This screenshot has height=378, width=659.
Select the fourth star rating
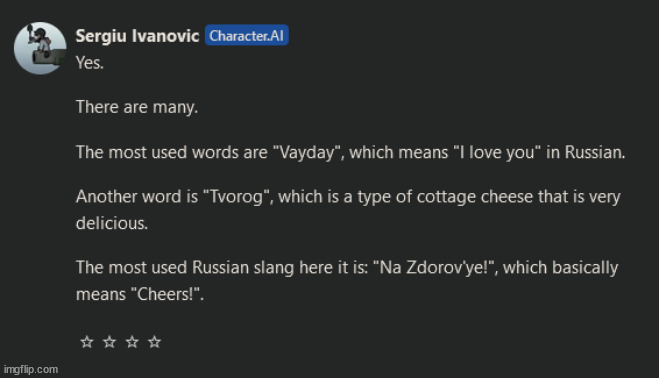click(x=155, y=342)
